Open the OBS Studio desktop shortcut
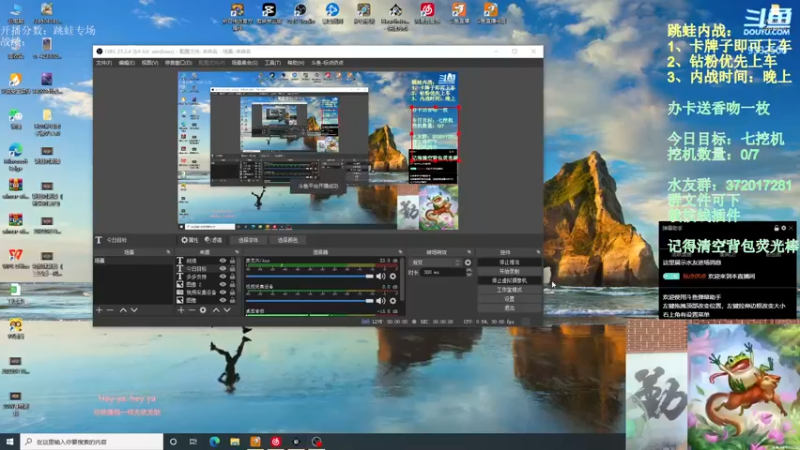The width and height of the screenshot is (800, 450). coord(301,13)
